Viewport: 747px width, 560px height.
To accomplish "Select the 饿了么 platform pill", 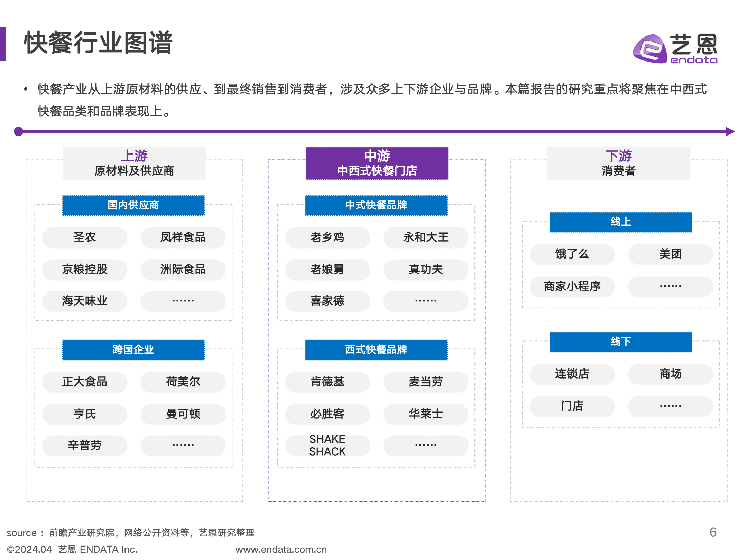I will [572, 254].
